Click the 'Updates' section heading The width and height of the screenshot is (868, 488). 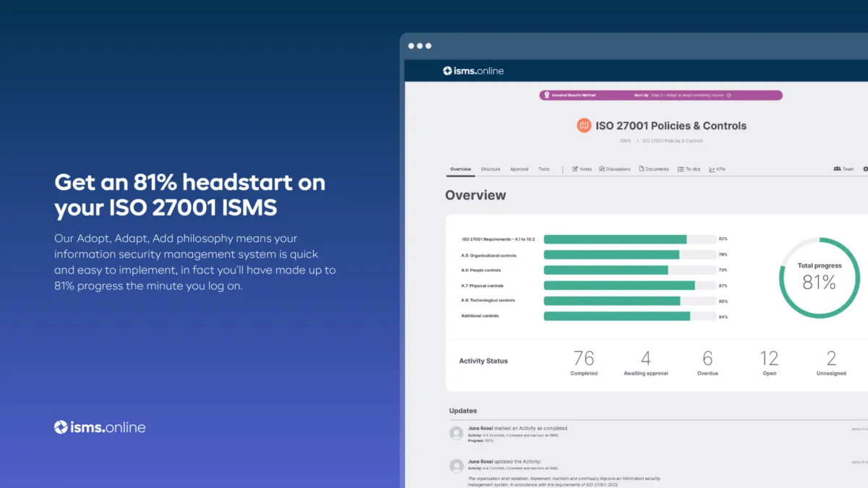tap(463, 411)
